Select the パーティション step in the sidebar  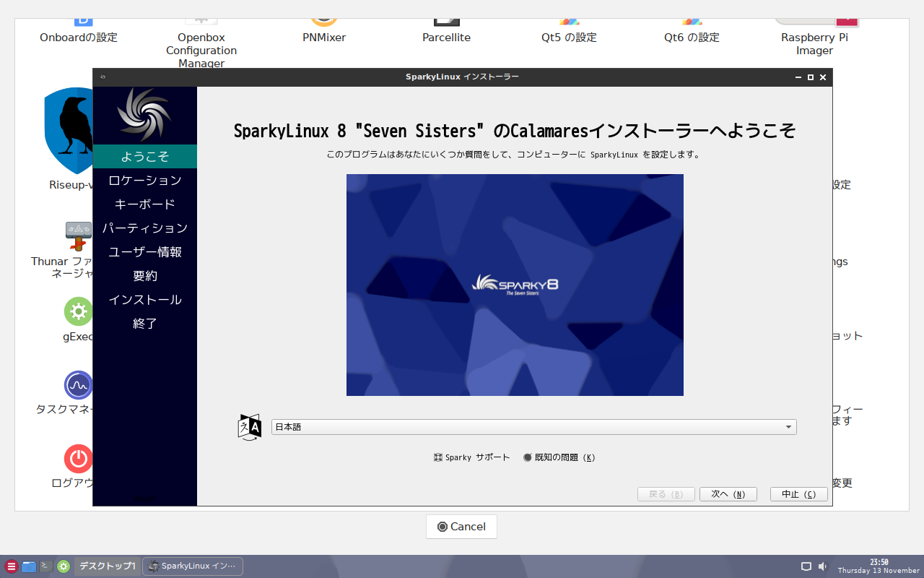pos(145,228)
